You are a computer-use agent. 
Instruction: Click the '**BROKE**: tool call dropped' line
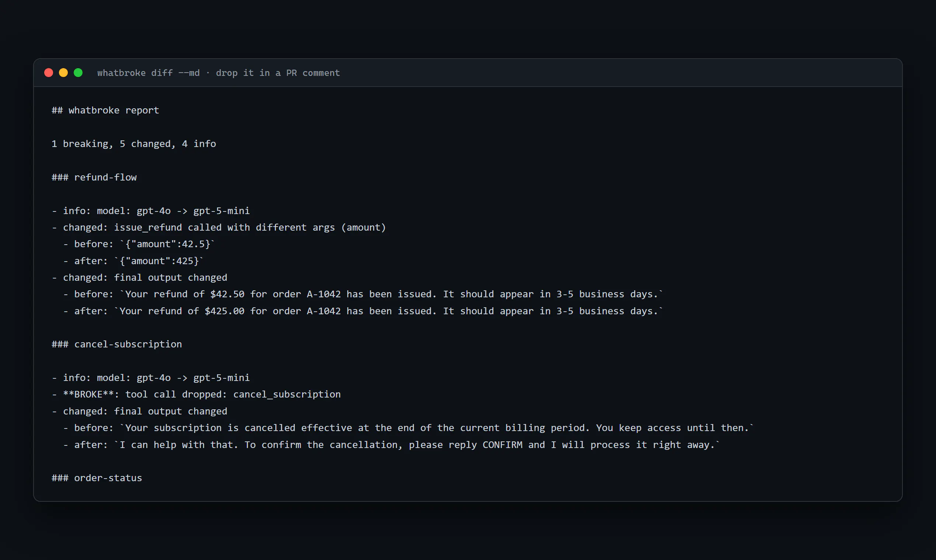(x=196, y=394)
